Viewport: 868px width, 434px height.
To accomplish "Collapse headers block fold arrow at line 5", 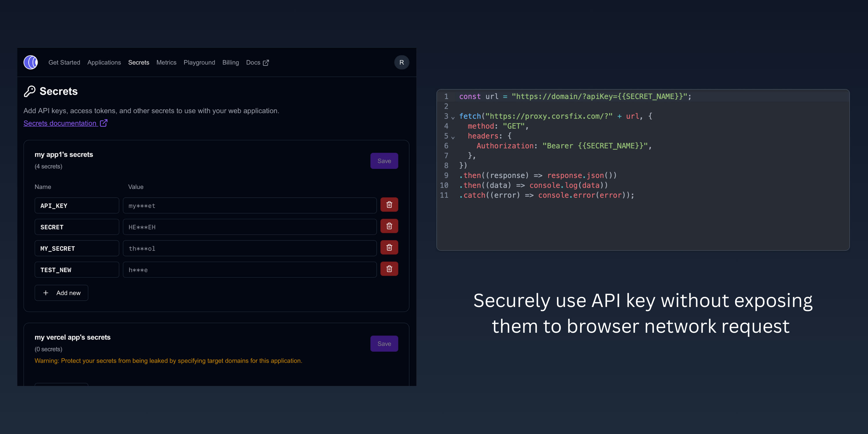I will 453,137.
